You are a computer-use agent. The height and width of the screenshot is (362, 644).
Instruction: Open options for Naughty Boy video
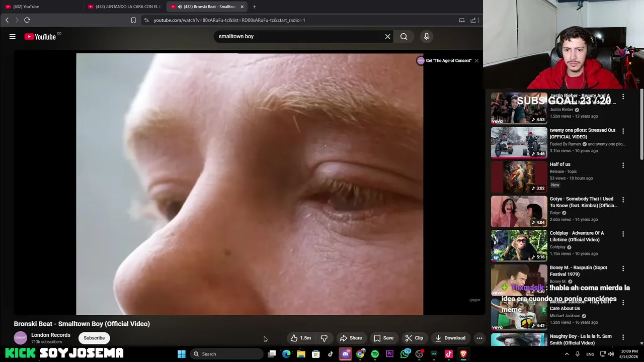[623, 337]
